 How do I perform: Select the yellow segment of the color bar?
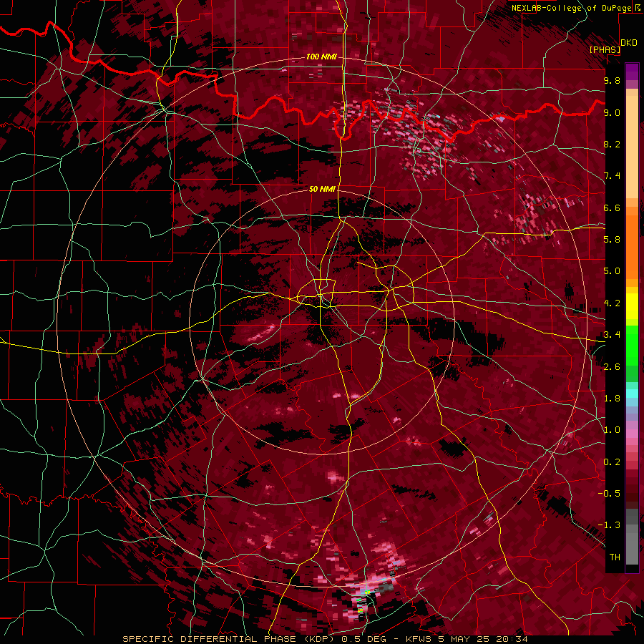(632, 306)
